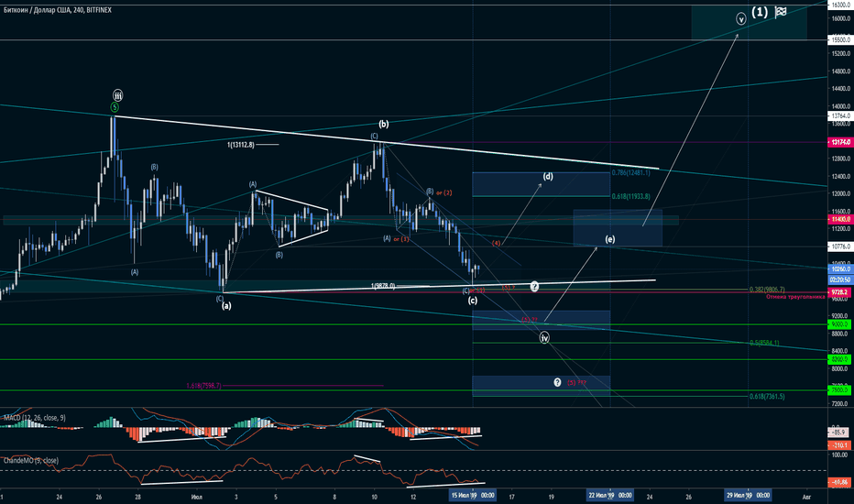This screenshot has width=854, height=504.
Task: Click the Июл label on time axis
Action: [197, 497]
